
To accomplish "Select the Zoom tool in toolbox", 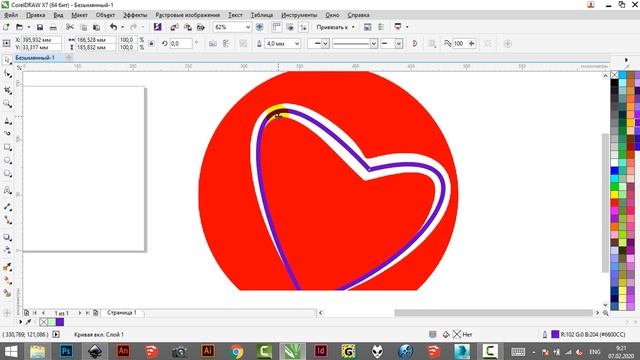I will click(7, 104).
